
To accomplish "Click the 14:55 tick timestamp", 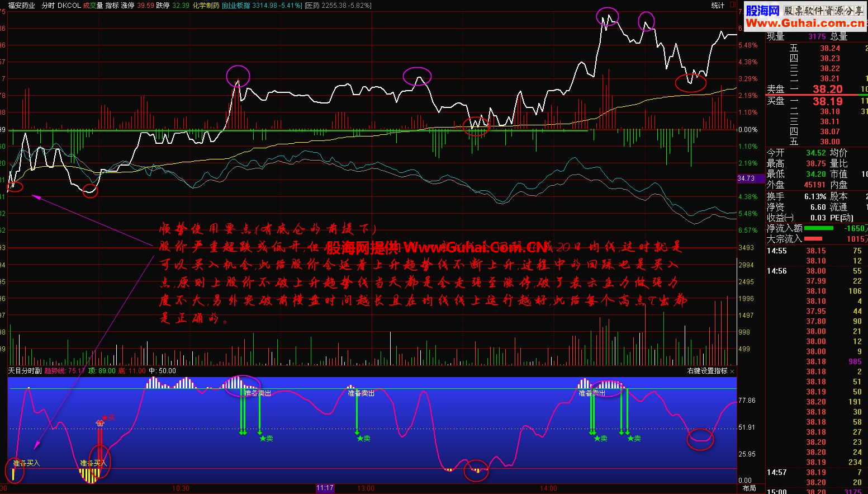I will click(x=777, y=251).
